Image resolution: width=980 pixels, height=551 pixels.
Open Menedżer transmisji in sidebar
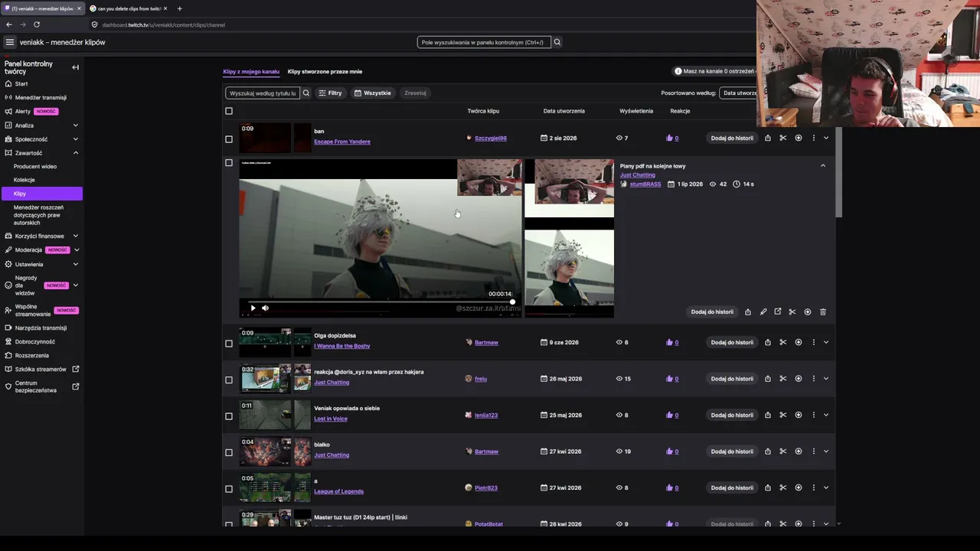(x=41, y=98)
